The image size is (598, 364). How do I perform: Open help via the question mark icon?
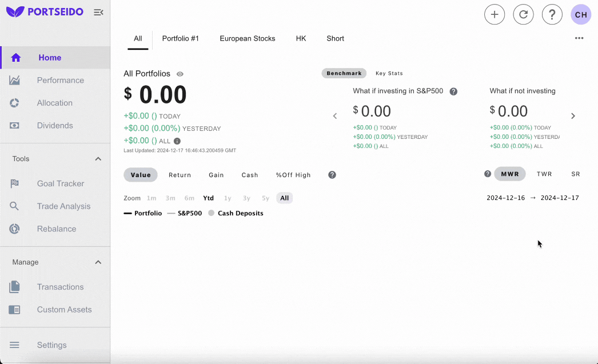point(552,14)
